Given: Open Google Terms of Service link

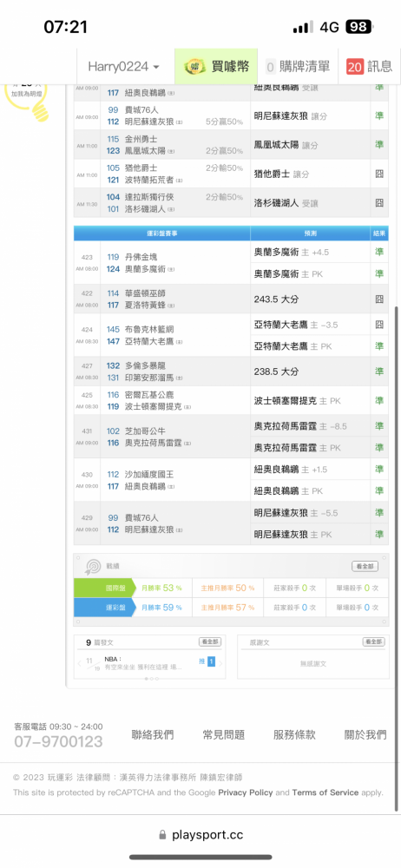Looking at the screenshot, I should (x=325, y=792).
